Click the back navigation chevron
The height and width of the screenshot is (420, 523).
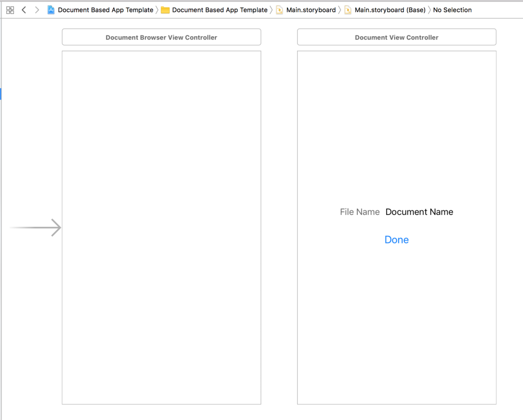point(24,10)
